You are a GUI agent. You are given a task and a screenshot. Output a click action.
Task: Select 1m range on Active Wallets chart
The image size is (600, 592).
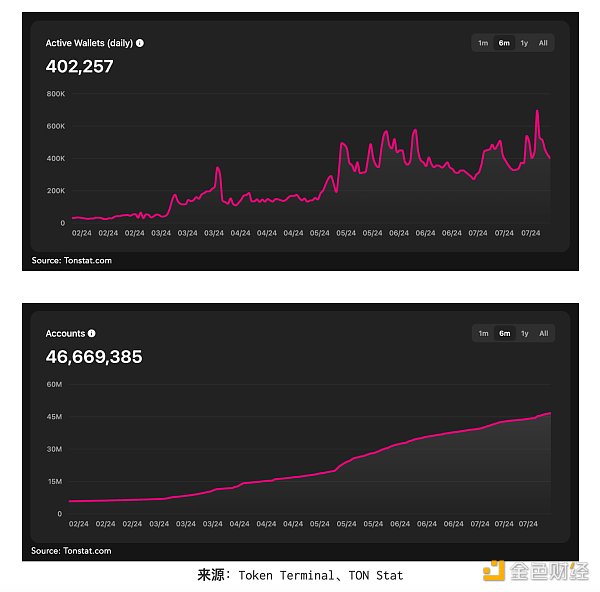[483, 43]
